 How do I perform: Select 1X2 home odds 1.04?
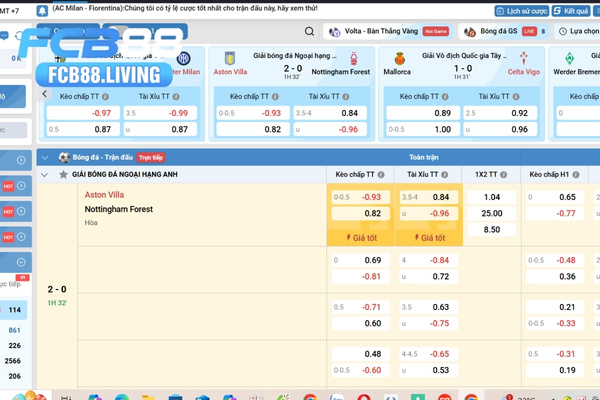tap(492, 197)
